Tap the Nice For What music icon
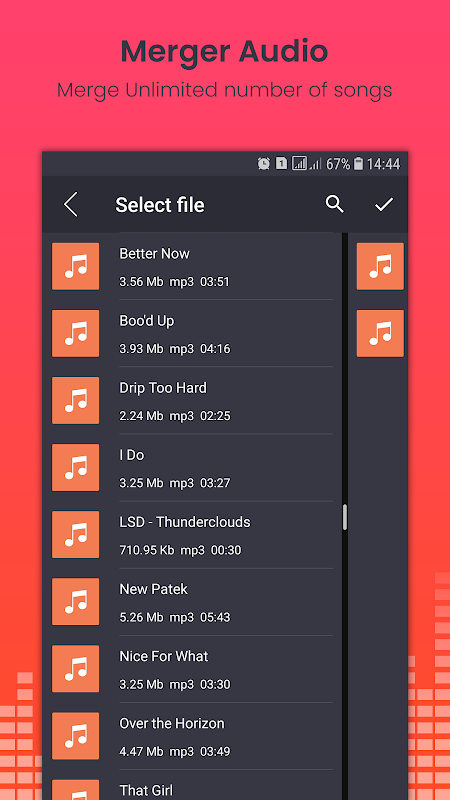This screenshot has height=800, width=450. pyautogui.click(x=76, y=669)
